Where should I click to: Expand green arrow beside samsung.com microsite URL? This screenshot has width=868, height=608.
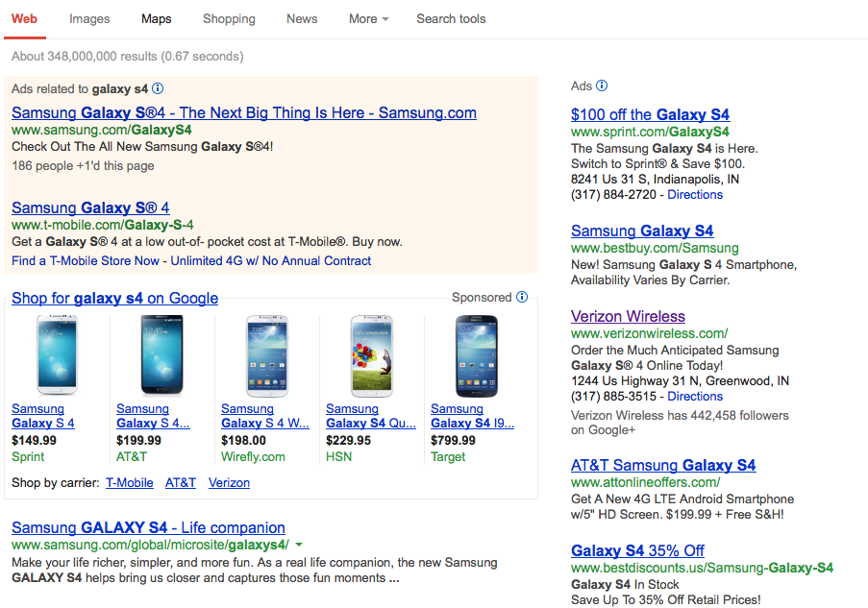pyautogui.click(x=299, y=545)
